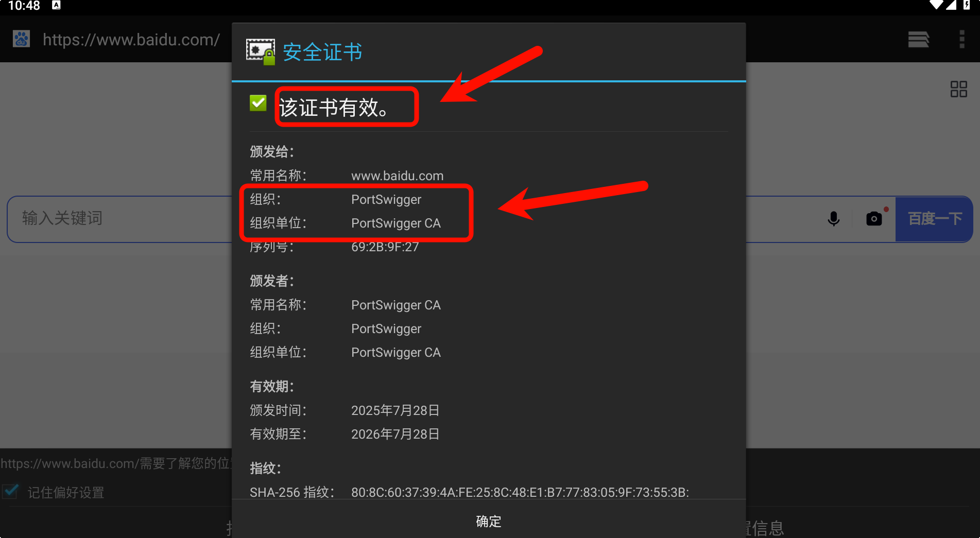980x538 pixels.
Task: Click the 有效期至 2026年7月28日 date
Action: tap(395, 434)
